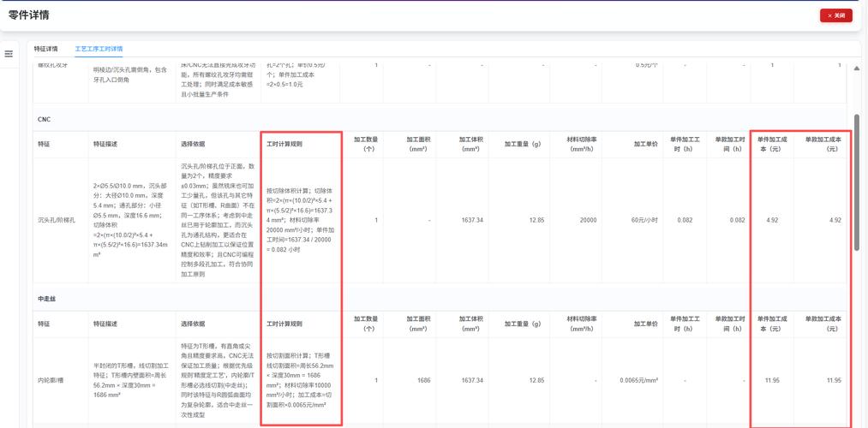Select the 按切除体积计算 rule description cell
This screenshot has width=868, height=428.
click(x=301, y=220)
